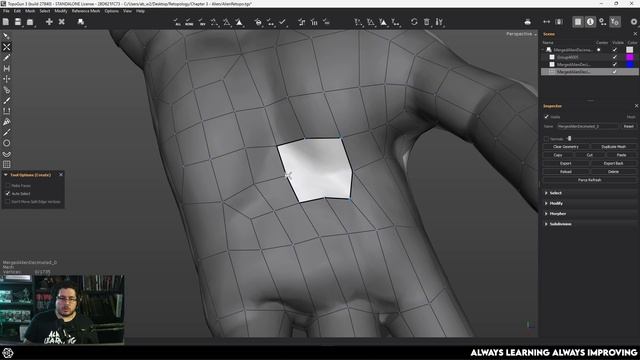Click the double-arrow symmetry icon in toolbar

tap(547, 22)
